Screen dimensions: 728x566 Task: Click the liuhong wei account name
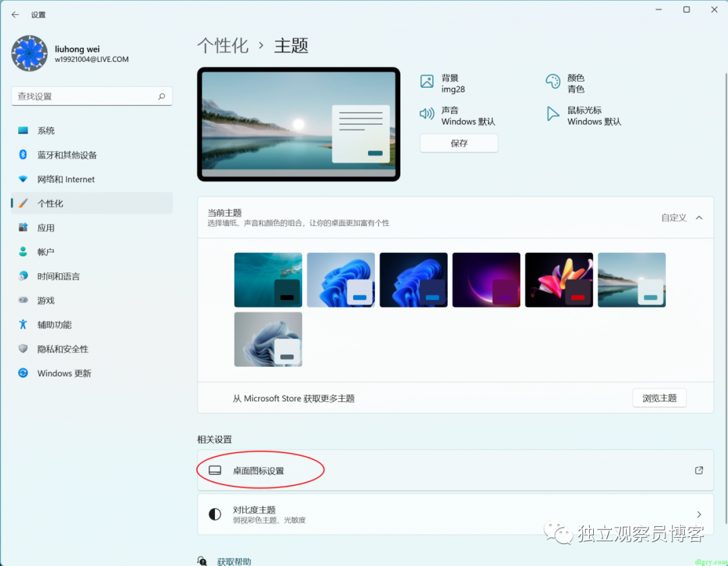(77, 49)
